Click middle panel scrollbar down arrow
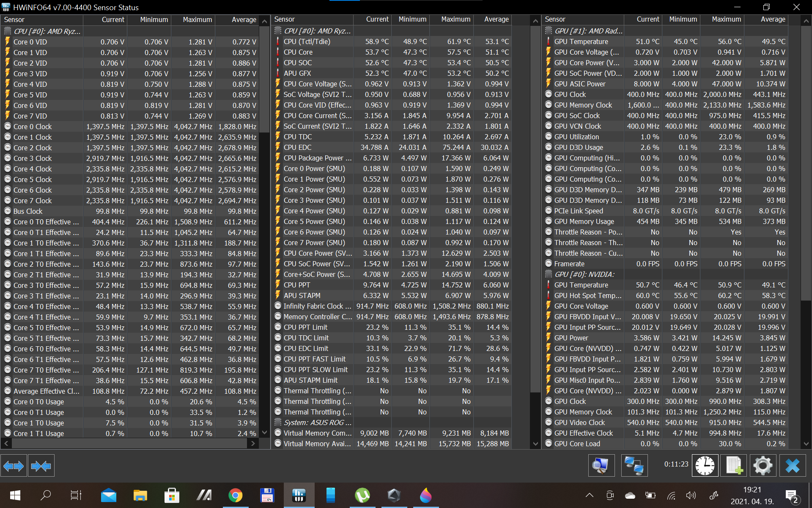Image resolution: width=812 pixels, height=508 pixels. click(x=535, y=444)
